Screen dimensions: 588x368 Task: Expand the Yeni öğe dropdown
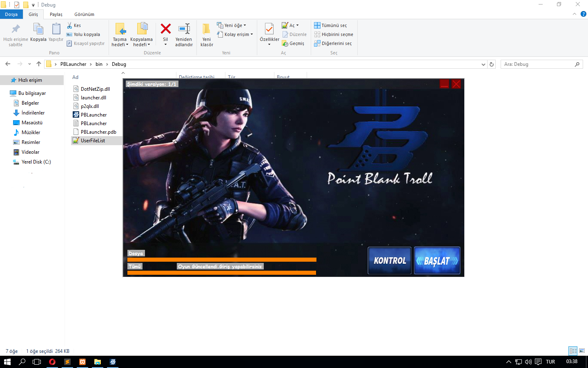coord(245,25)
